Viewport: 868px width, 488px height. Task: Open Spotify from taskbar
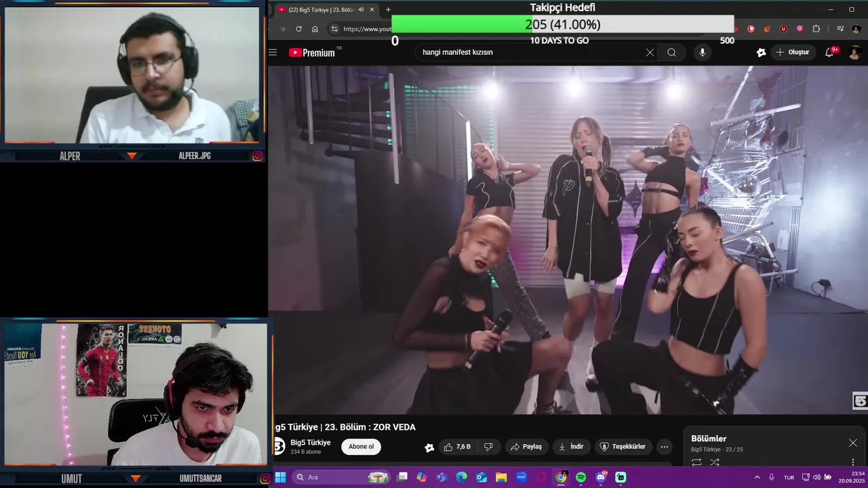coord(581,477)
